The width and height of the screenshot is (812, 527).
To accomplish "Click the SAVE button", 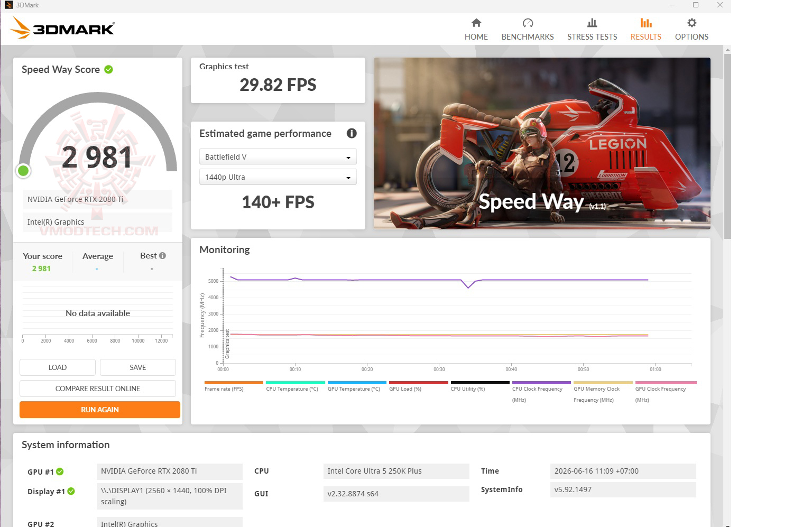I will coord(138,367).
